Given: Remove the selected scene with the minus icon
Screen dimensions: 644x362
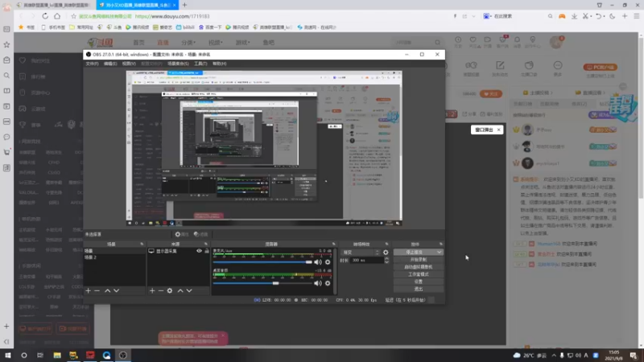Looking at the screenshot, I should 97,290.
